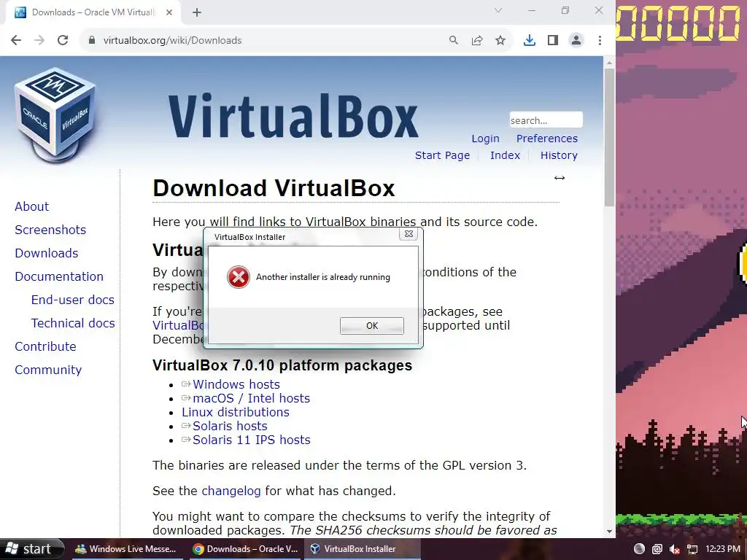This screenshot has height=560, width=747.
Task: Click the 'Download VirtualBox' heading
Action: 274,188
